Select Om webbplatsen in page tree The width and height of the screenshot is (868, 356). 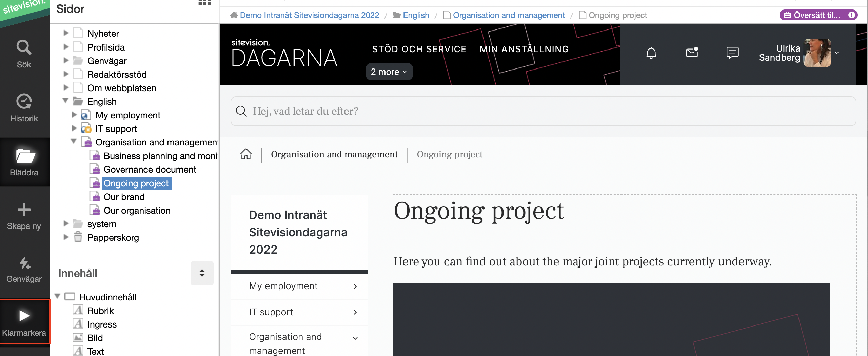tap(122, 88)
